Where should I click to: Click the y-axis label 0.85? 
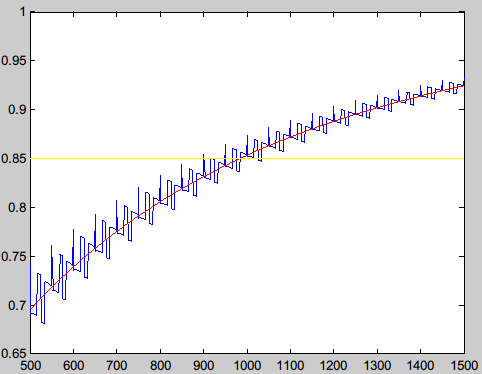point(13,159)
